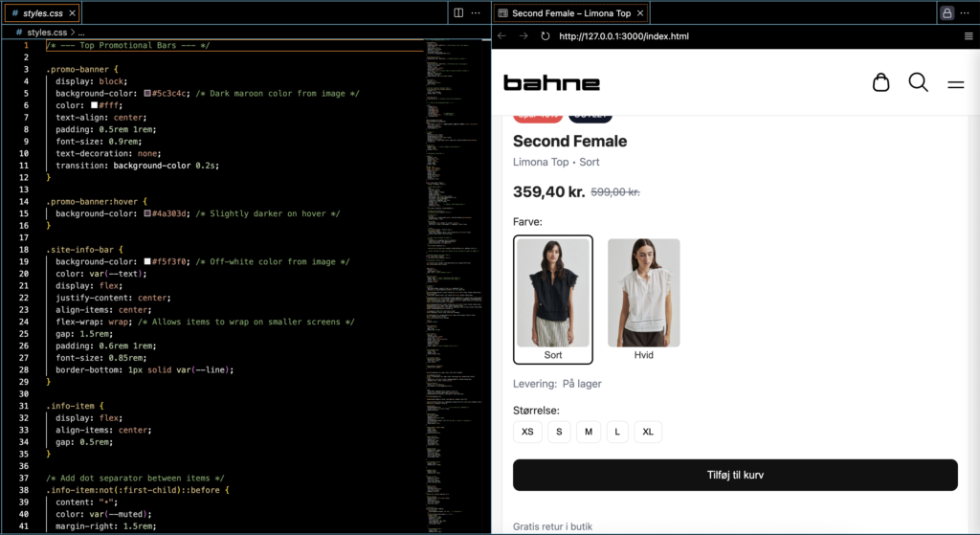Click the Gratis retur i butik text
Image resolution: width=980 pixels, height=535 pixels.
tap(552, 526)
